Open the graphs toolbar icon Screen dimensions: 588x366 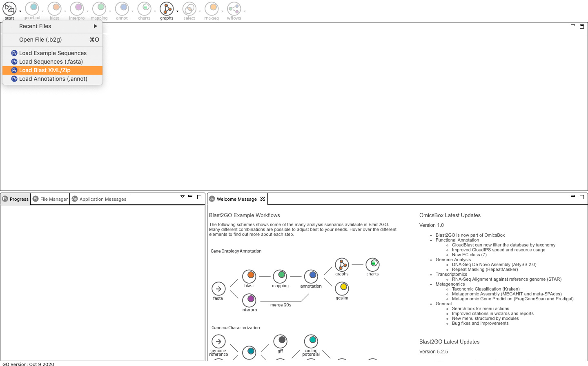pyautogui.click(x=167, y=9)
